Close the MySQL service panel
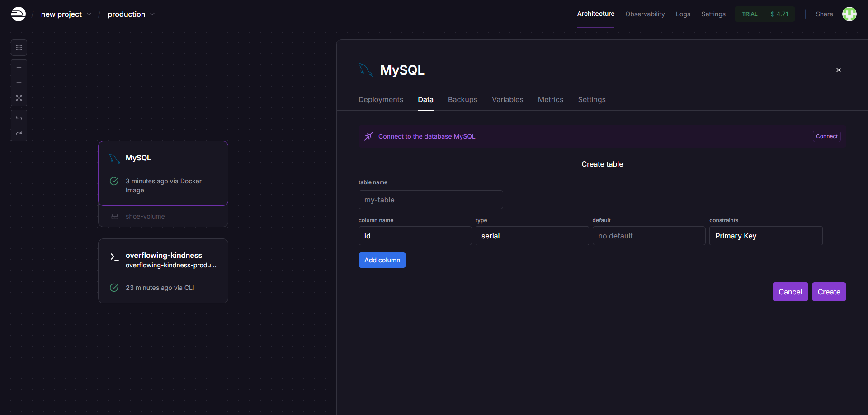868x415 pixels. point(839,70)
